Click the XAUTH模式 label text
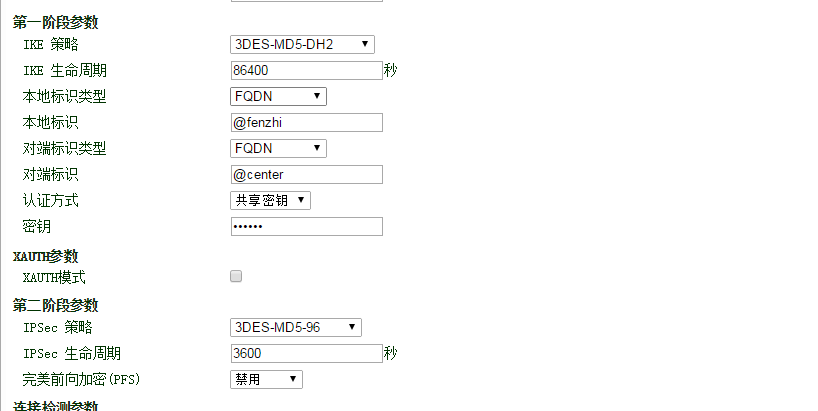This screenshot has width=818, height=411. pyautogui.click(x=54, y=278)
